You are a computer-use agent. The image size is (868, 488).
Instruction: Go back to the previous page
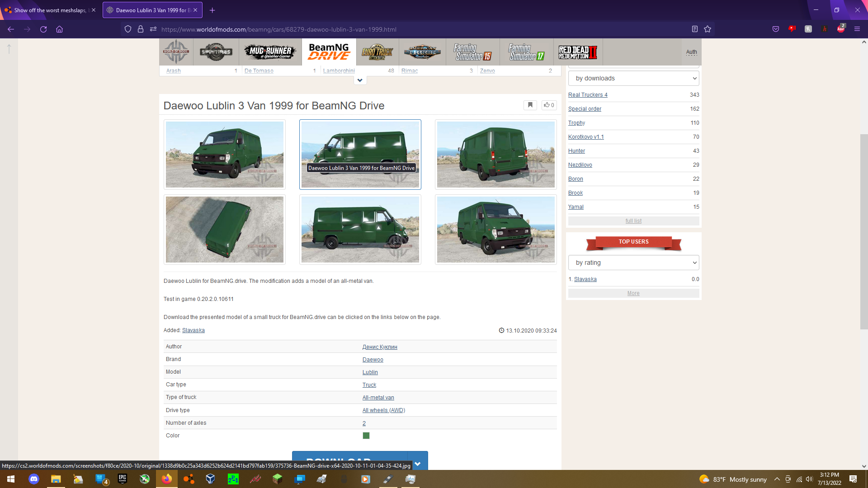11,29
